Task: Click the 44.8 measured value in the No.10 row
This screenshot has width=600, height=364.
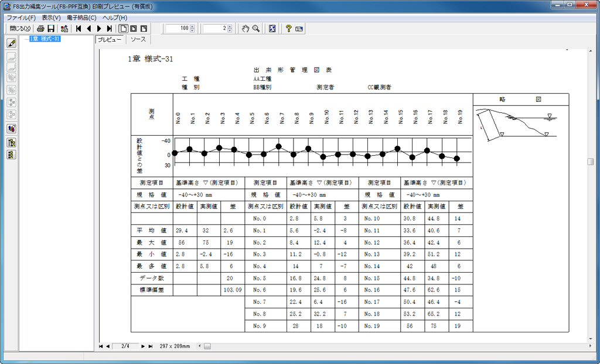Action: pyautogui.click(x=435, y=219)
